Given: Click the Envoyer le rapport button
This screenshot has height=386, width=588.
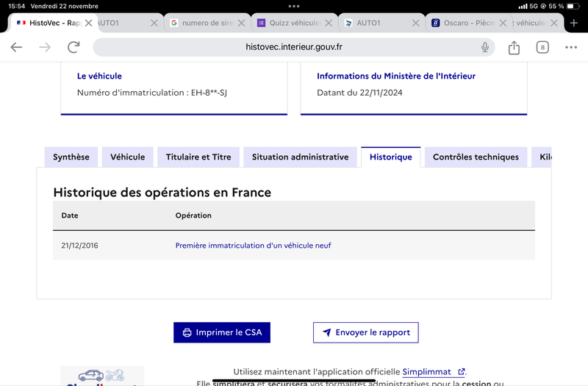Looking at the screenshot, I should point(365,332).
